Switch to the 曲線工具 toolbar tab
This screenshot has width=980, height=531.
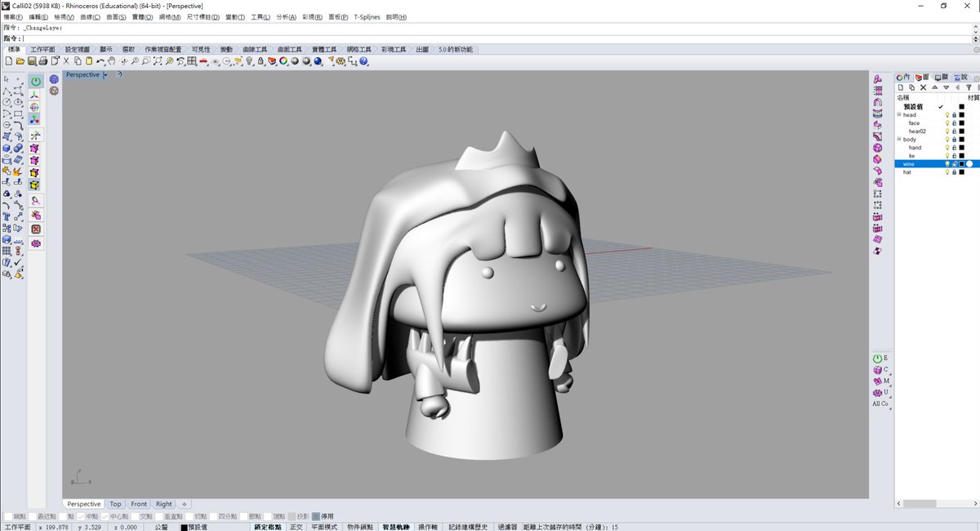(255, 49)
